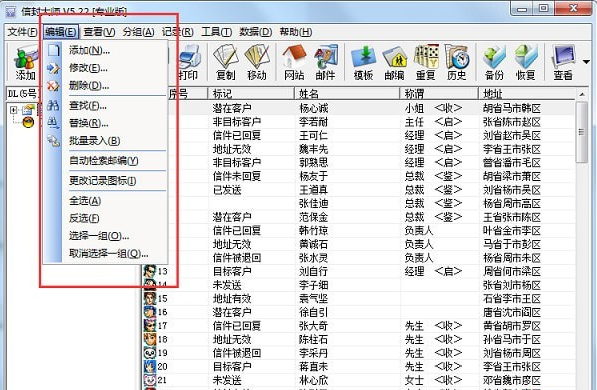
Task: Click the scrollbar up arrow
Action: point(582,94)
